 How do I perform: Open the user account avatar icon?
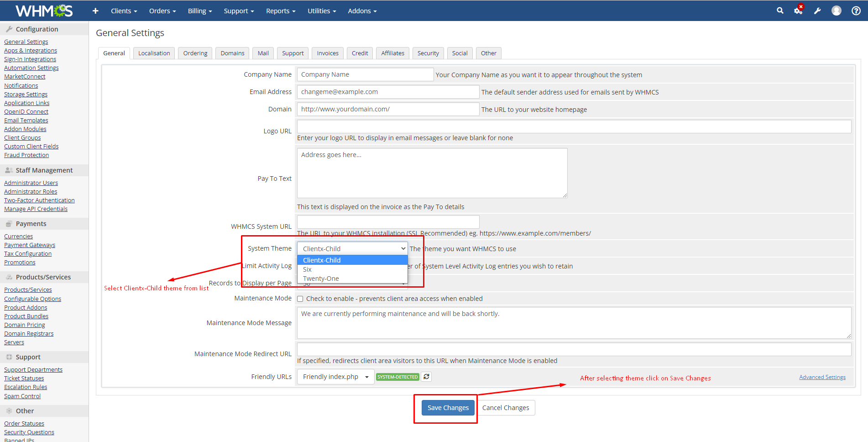tap(836, 11)
